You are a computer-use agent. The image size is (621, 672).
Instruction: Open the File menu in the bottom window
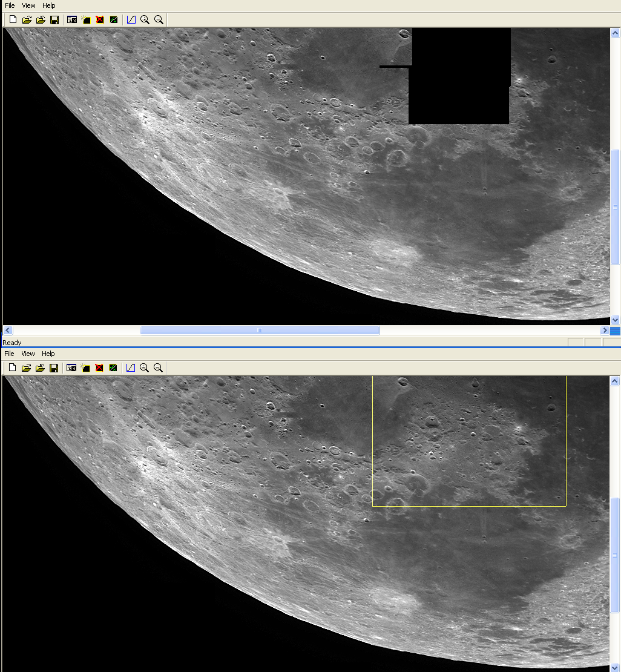point(10,354)
